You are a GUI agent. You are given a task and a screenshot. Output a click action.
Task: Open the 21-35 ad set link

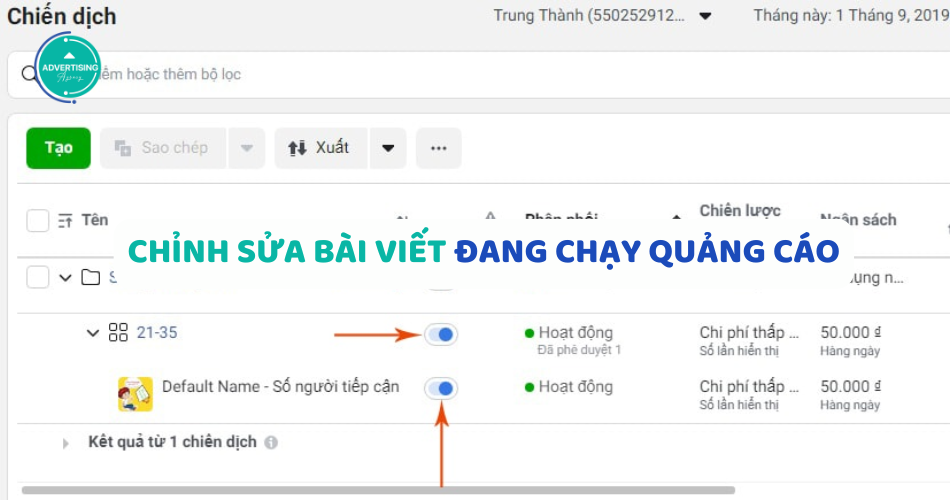coord(157,333)
